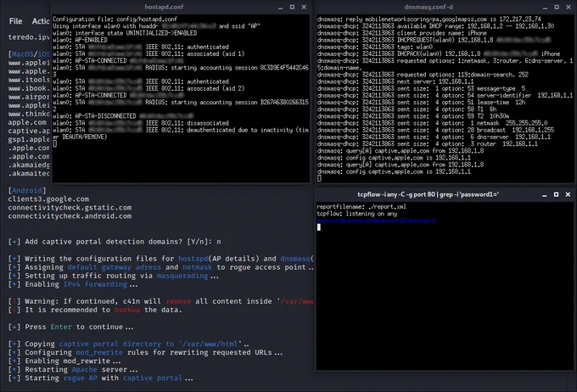Click the 'IEEE 802.11: disassociated' line
Image resolution: width=577 pixels, height=392 pixels.
point(141,123)
